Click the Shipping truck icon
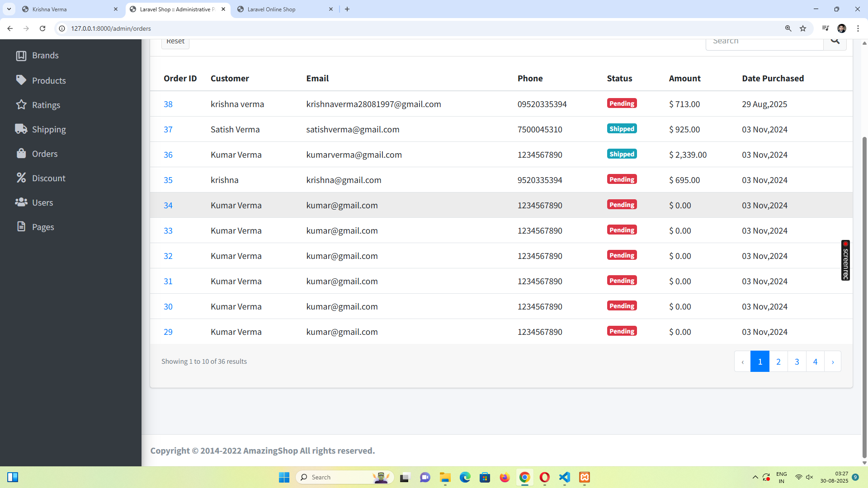The width and height of the screenshot is (868, 488). click(x=21, y=129)
